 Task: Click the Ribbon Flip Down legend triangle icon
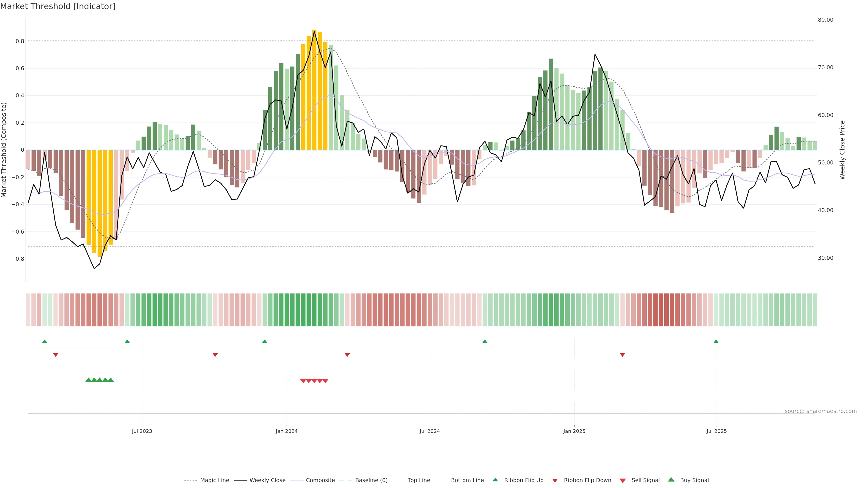[x=555, y=481]
